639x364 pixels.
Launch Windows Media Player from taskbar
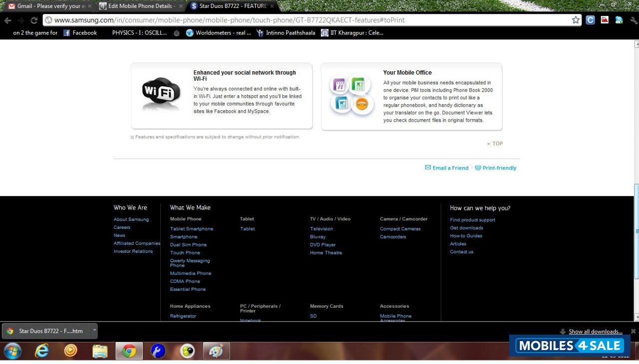click(71, 351)
